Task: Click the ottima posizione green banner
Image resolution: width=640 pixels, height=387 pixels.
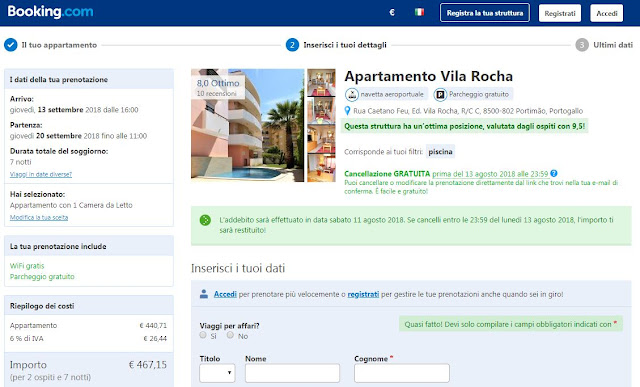Action: pyautogui.click(x=464, y=126)
